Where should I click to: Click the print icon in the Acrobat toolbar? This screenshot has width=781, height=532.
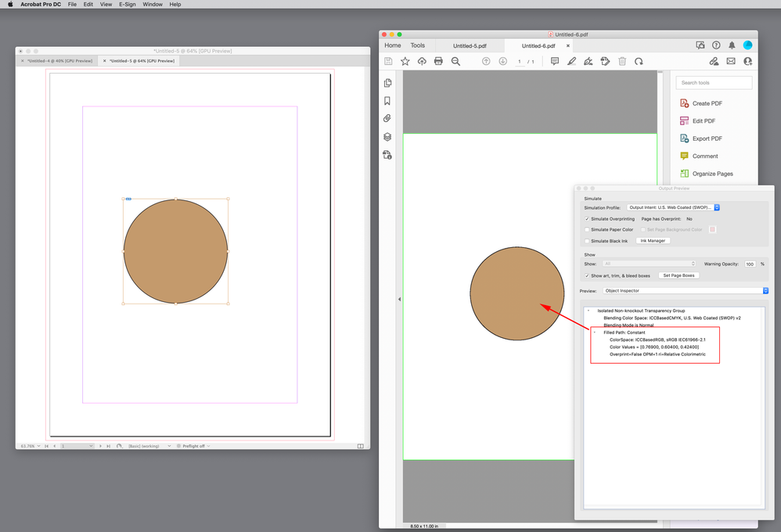point(438,61)
